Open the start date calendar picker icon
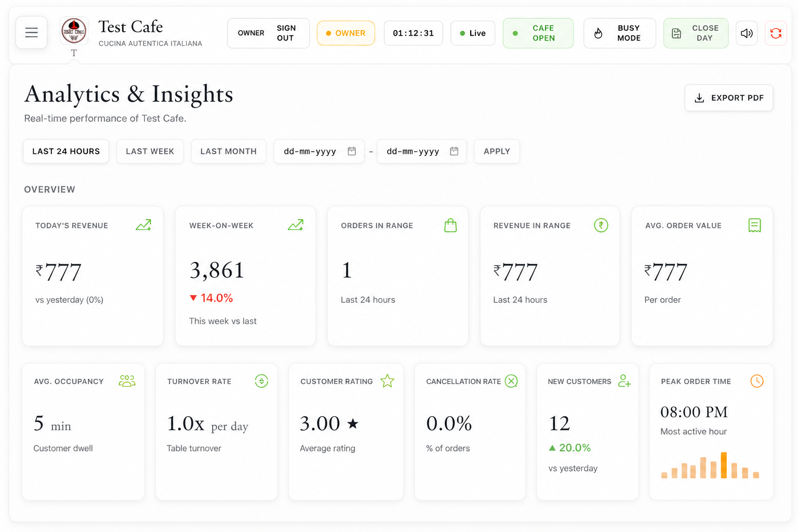Image resolution: width=798 pixels, height=532 pixels. pyautogui.click(x=352, y=151)
